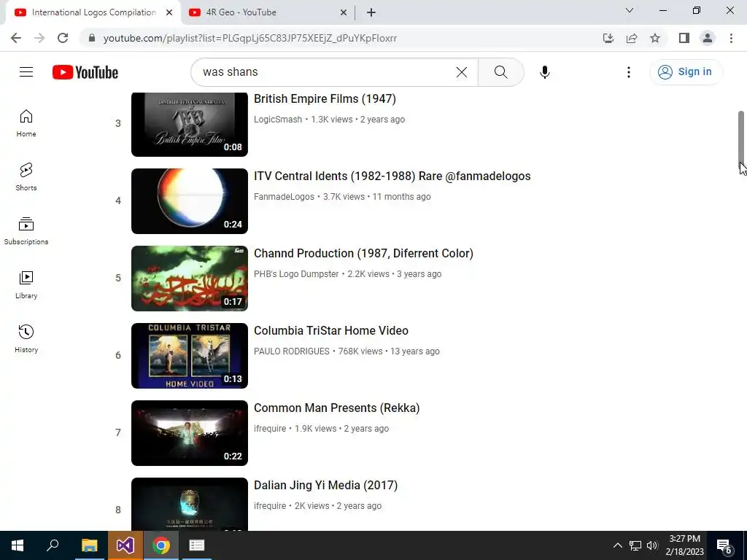Viewport: 747px width, 560px height.
Task: Open the tab search chevron
Action: [x=630, y=10]
